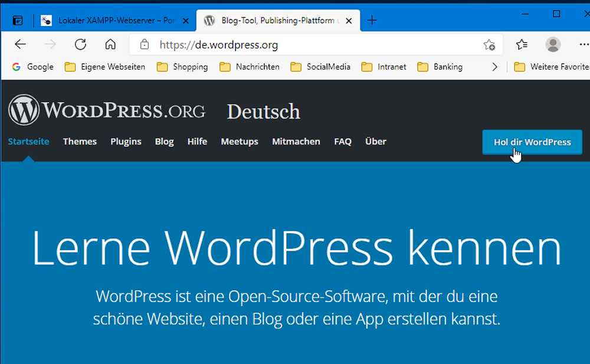Open the Mitmachen menu item
Viewport: 590px width, 364px height.
(x=296, y=142)
